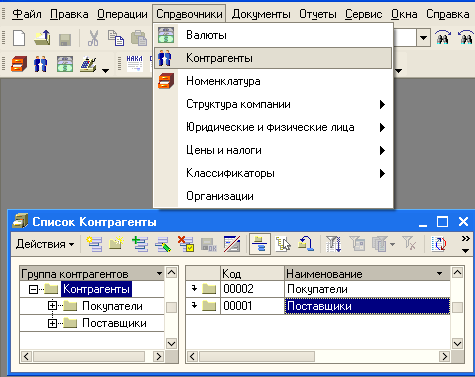Image resolution: width=475 pixels, height=377 pixels.
Task: Collapse the Контрагенты tree node
Action: coord(33,289)
